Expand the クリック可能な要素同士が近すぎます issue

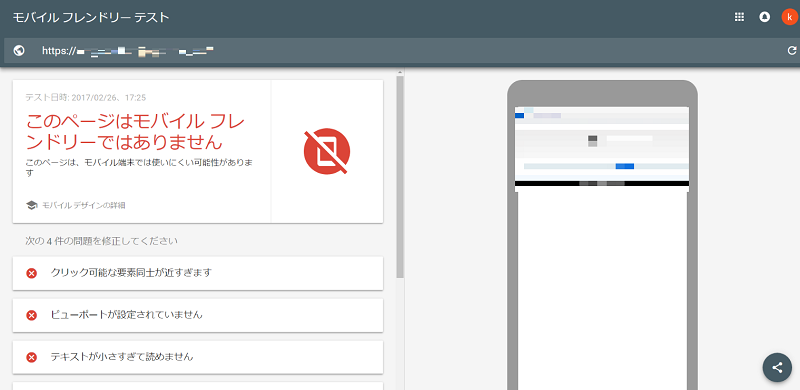pos(198,273)
